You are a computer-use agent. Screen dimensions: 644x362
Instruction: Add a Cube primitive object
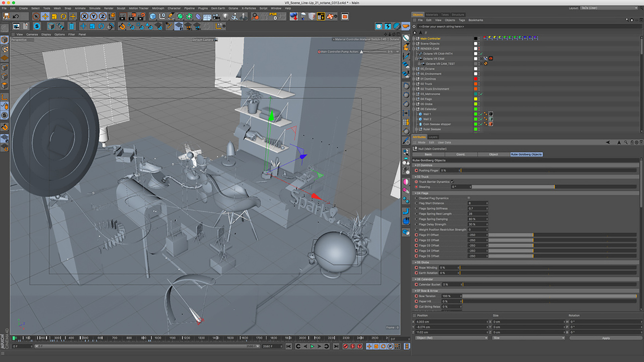click(153, 16)
